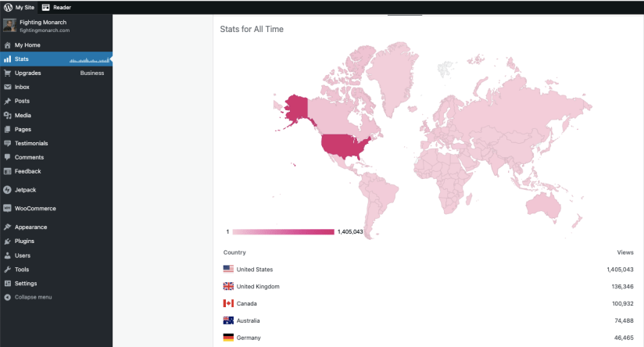
Task: Click the Business plan label
Action: tap(92, 73)
